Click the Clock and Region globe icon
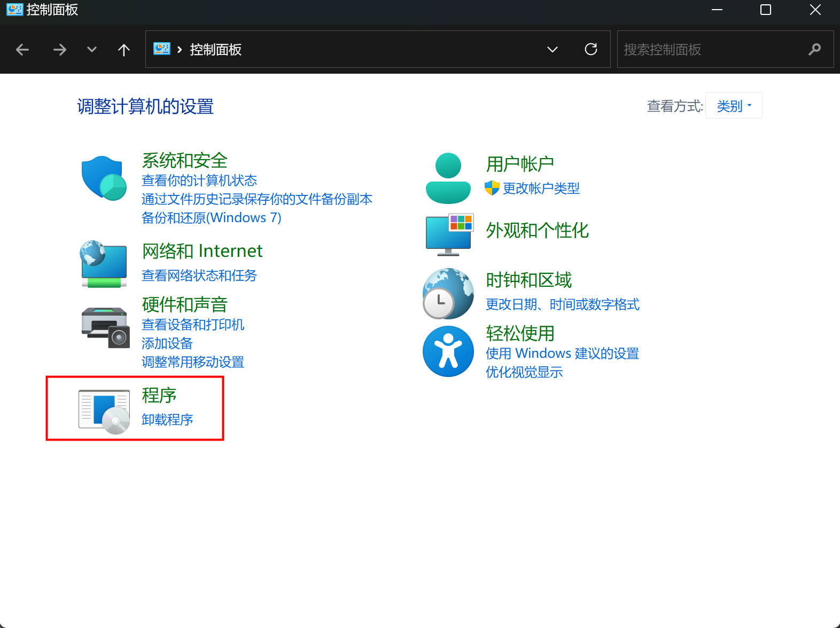 pos(448,293)
